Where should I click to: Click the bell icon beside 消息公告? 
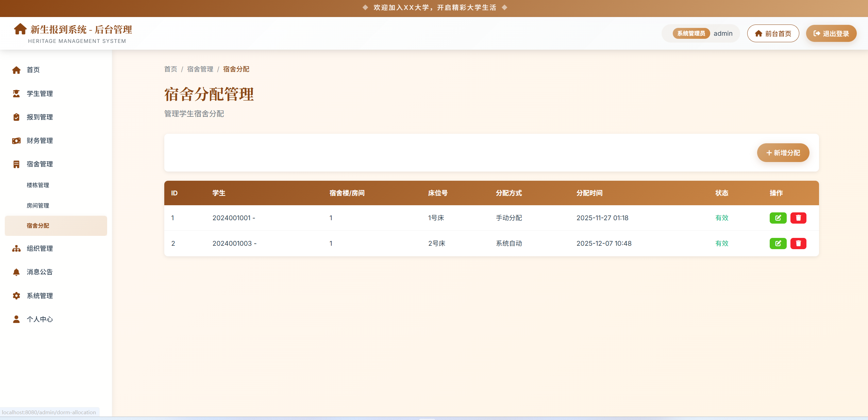16,272
